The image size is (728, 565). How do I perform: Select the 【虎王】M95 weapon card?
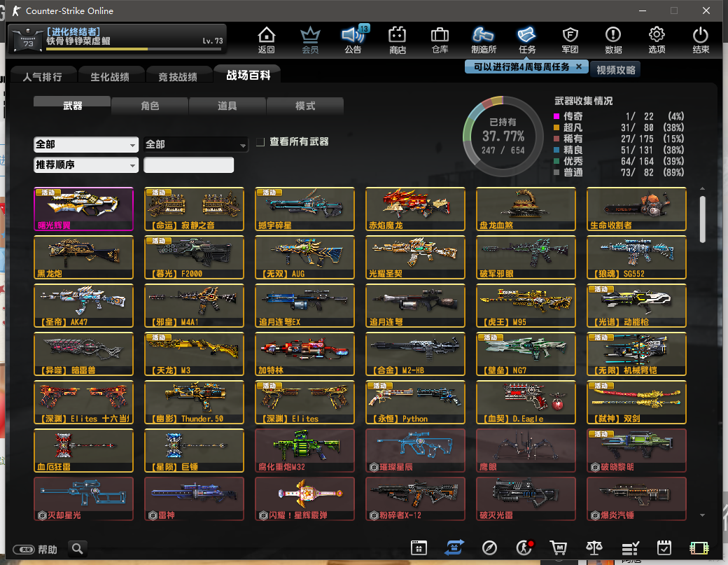526,305
